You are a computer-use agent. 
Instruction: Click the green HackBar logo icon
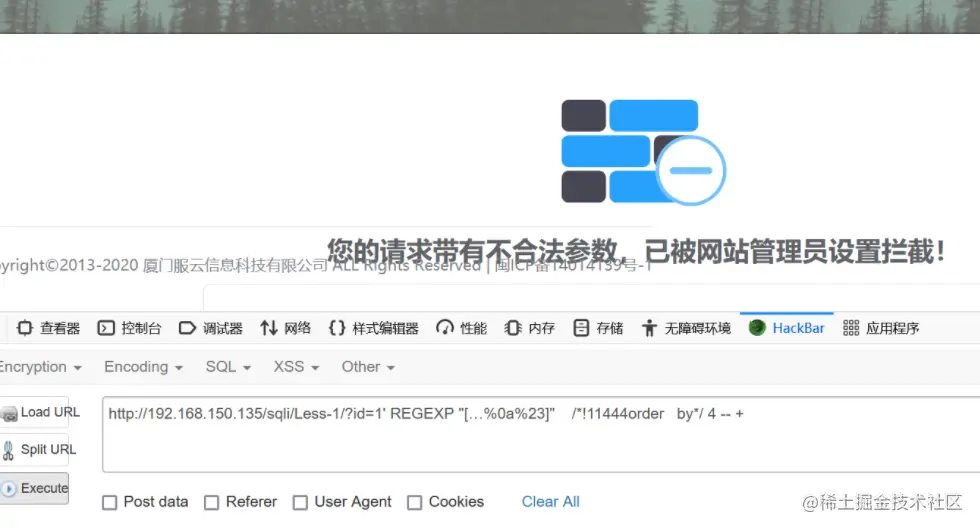tap(757, 328)
